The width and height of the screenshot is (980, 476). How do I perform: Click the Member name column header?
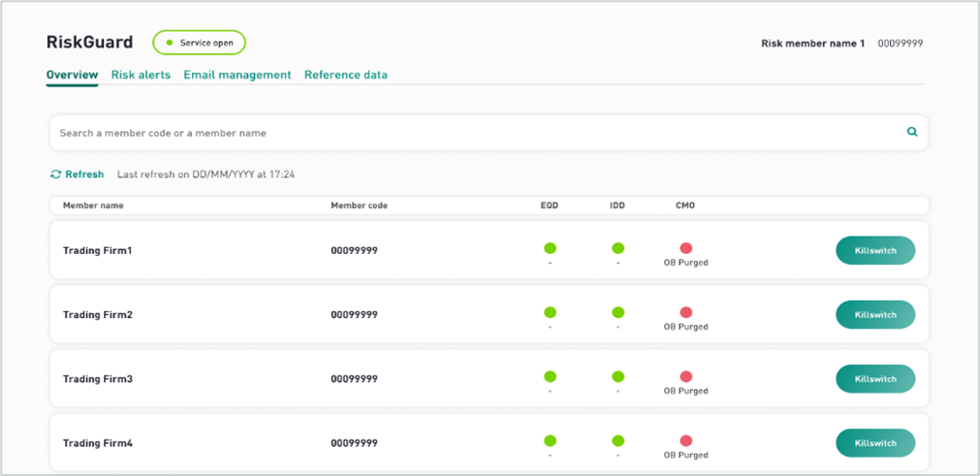93,206
